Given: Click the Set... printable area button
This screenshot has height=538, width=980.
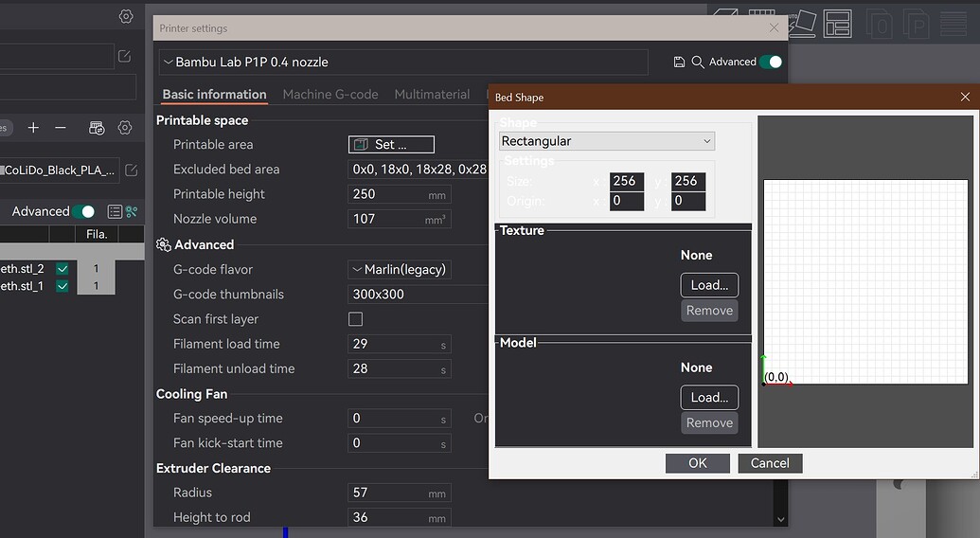Looking at the screenshot, I should point(391,144).
